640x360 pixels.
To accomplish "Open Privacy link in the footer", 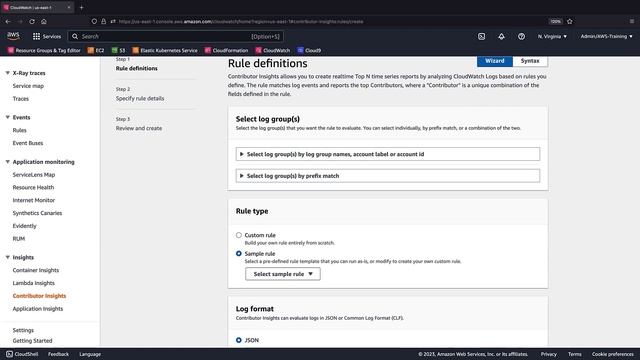I will click(549, 354).
